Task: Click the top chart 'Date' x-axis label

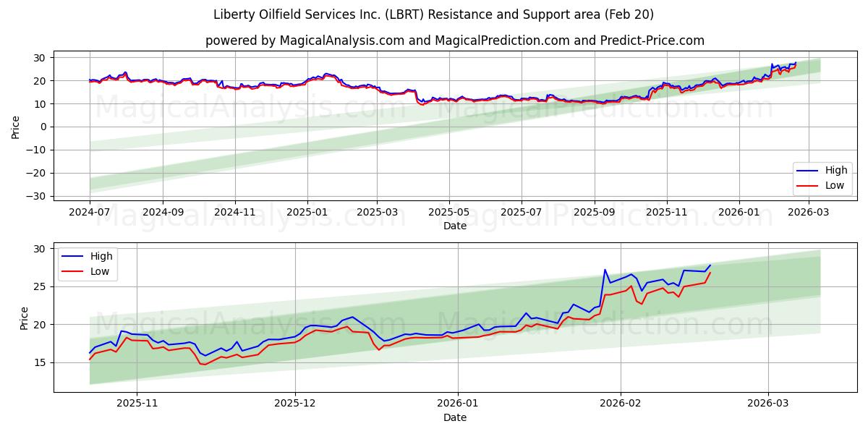Action: pos(455,226)
